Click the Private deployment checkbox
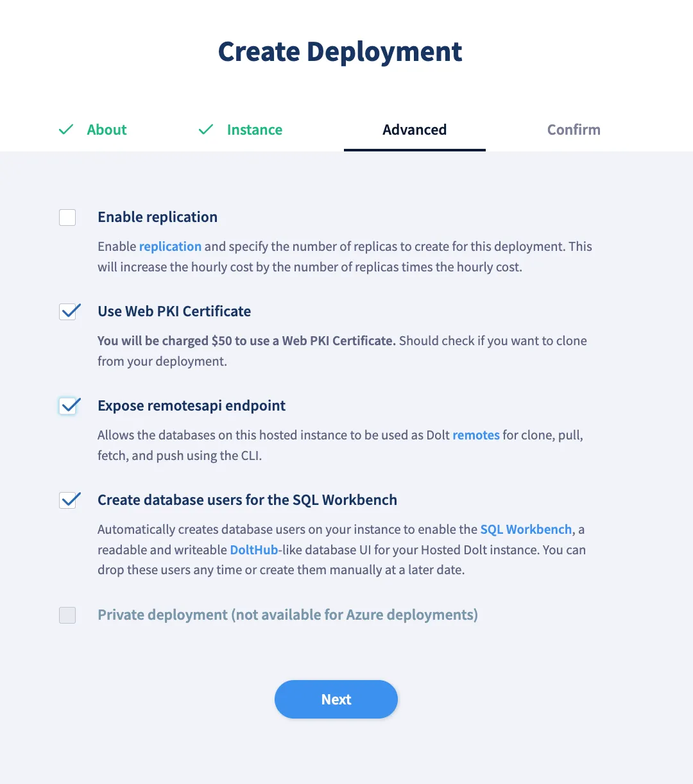 click(67, 615)
